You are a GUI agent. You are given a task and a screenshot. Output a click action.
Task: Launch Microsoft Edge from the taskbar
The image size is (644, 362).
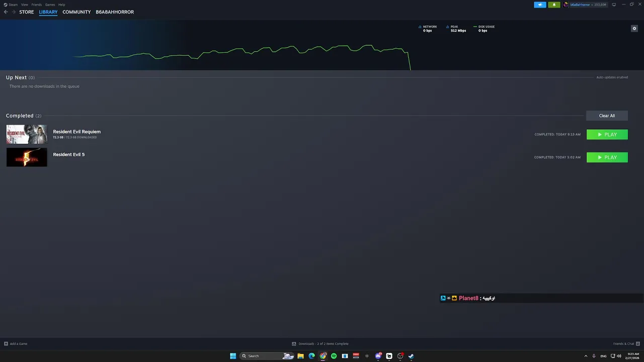311,356
